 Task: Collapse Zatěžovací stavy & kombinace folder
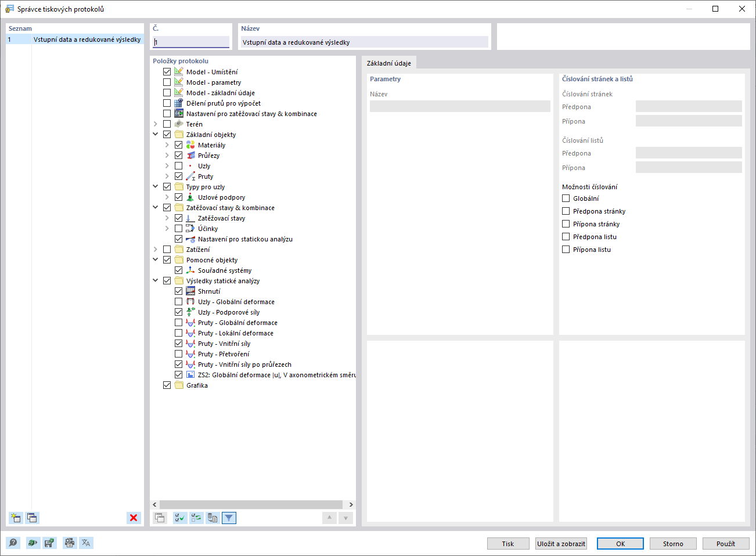pyautogui.click(x=156, y=208)
